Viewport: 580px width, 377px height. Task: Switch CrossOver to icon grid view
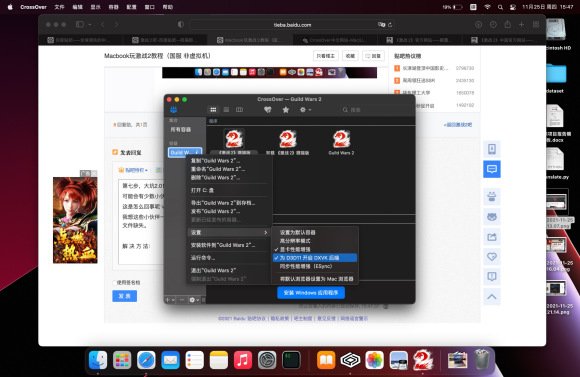(x=213, y=110)
